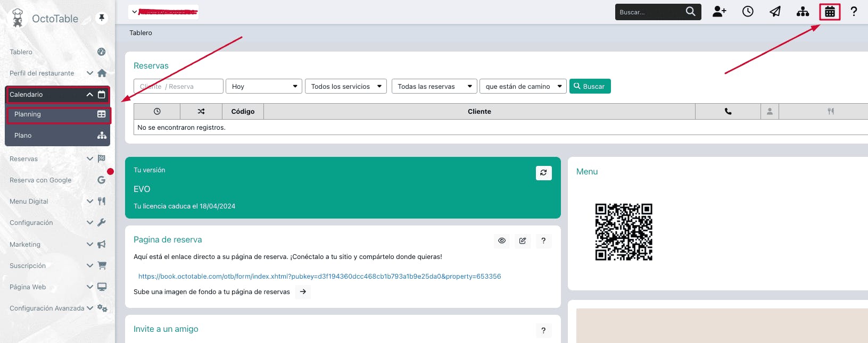Click the Marketing megaphone icon
This screenshot has height=343, width=868.
click(x=102, y=244)
